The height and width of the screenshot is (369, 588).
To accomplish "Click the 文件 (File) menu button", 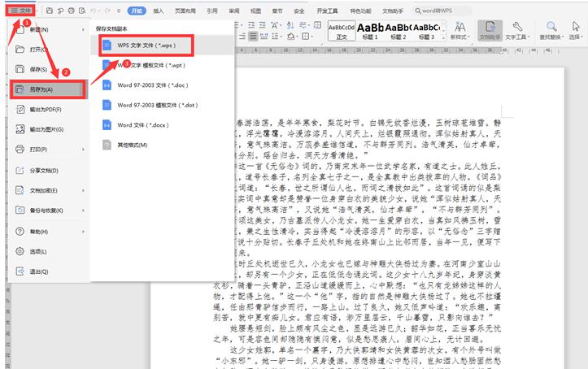I will tap(20, 11).
